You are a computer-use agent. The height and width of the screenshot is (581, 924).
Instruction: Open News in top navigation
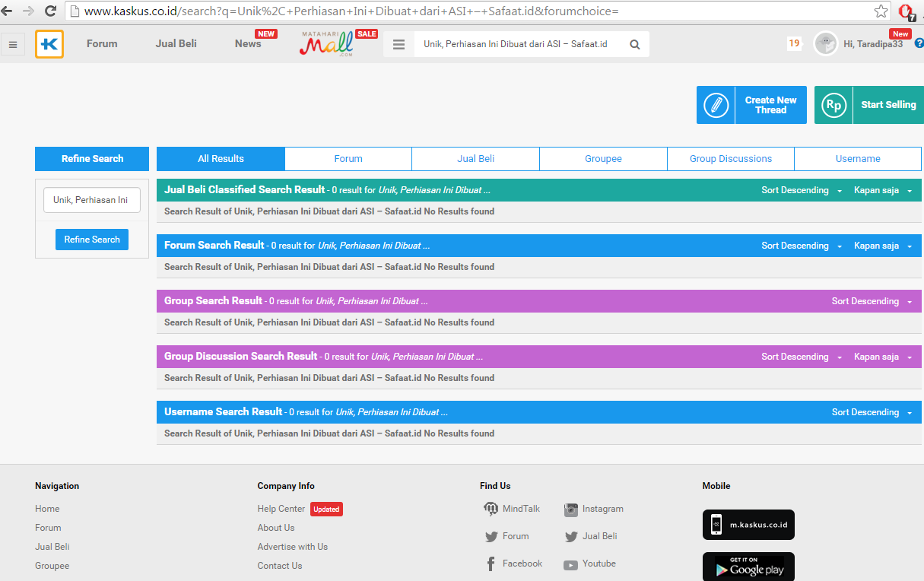[248, 43]
